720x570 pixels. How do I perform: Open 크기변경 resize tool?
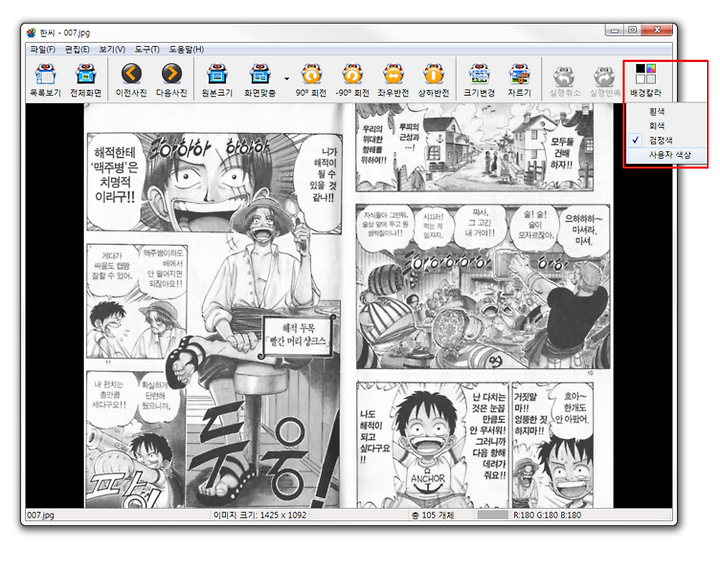pos(479,80)
